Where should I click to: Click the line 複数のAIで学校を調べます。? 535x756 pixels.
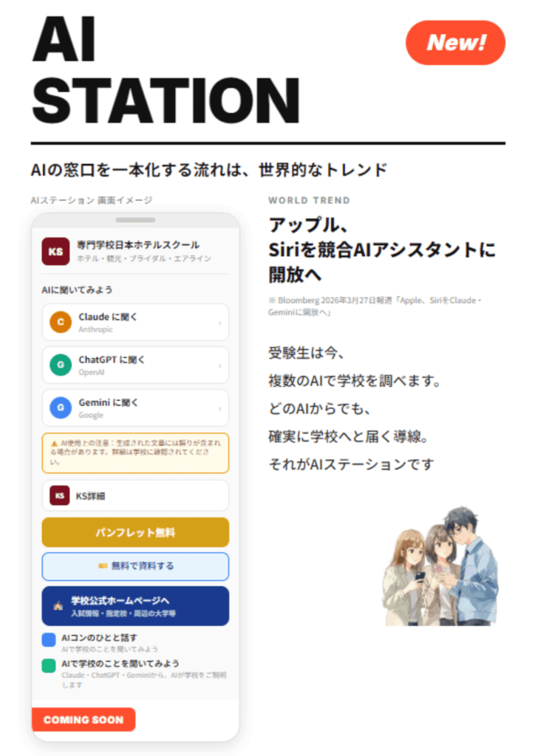(x=355, y=381)
